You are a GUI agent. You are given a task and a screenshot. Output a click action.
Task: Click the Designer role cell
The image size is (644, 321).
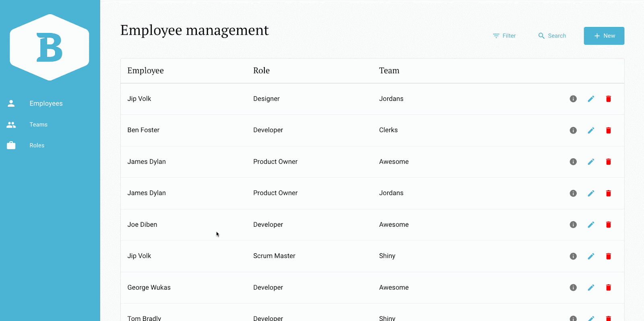coord(266,99)
